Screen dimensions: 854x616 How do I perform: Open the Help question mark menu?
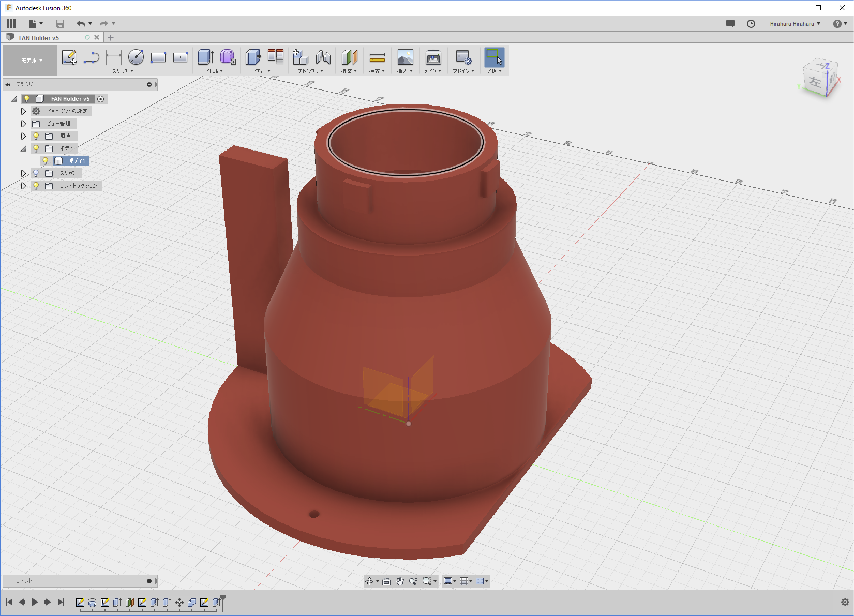[840, 24]
